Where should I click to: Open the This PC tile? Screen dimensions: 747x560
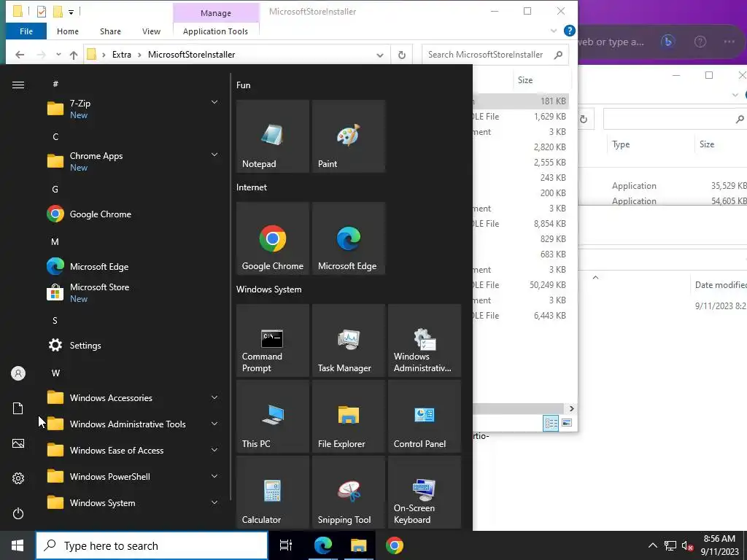pos(273,416)
